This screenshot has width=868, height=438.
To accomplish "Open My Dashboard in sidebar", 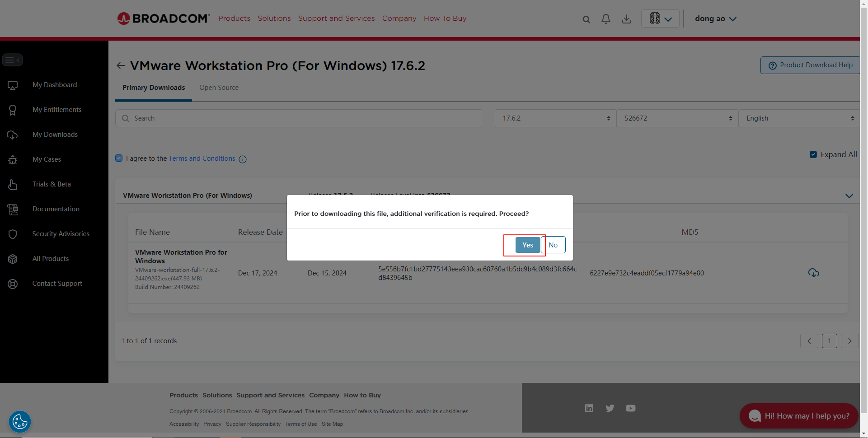I will click(55, 85).
